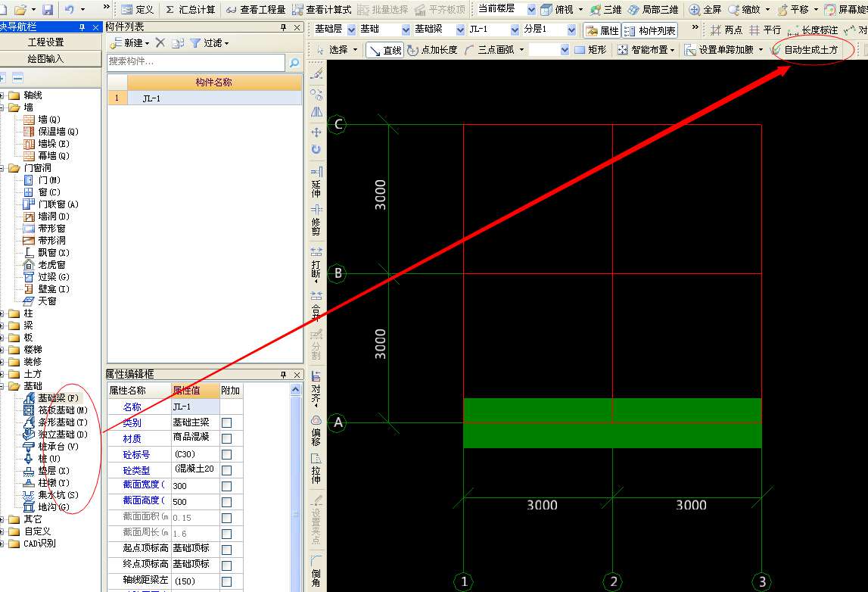Click the 倒角 chamfer tool
868x592 pixels.
(316, 571)
